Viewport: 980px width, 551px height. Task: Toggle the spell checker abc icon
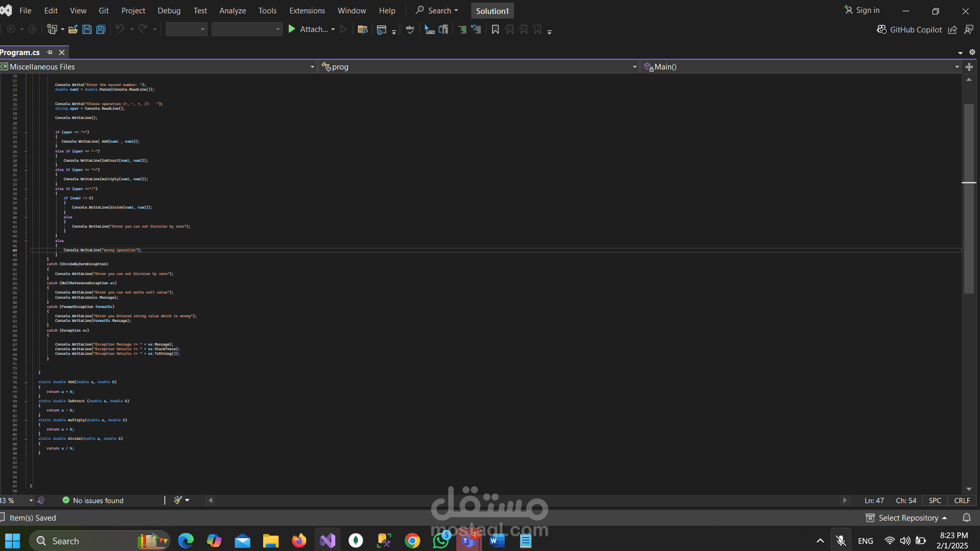point(410,29)
